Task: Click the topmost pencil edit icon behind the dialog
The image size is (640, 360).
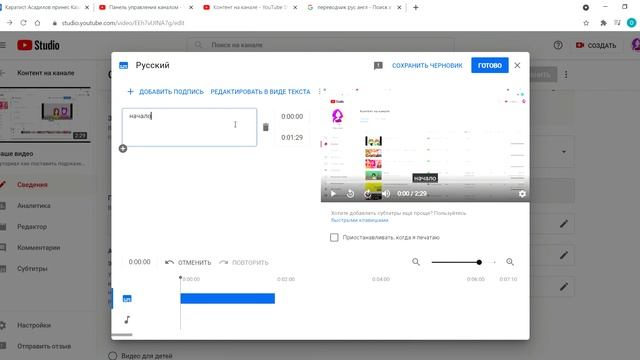Action: [x=564, y=224]
